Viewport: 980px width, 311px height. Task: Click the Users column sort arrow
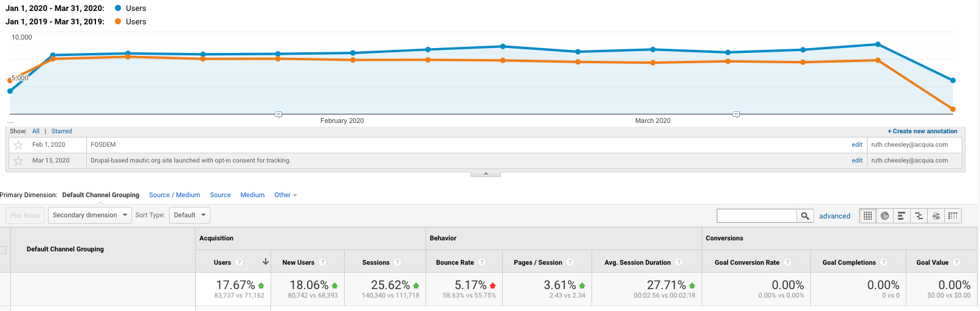point(266,262)
